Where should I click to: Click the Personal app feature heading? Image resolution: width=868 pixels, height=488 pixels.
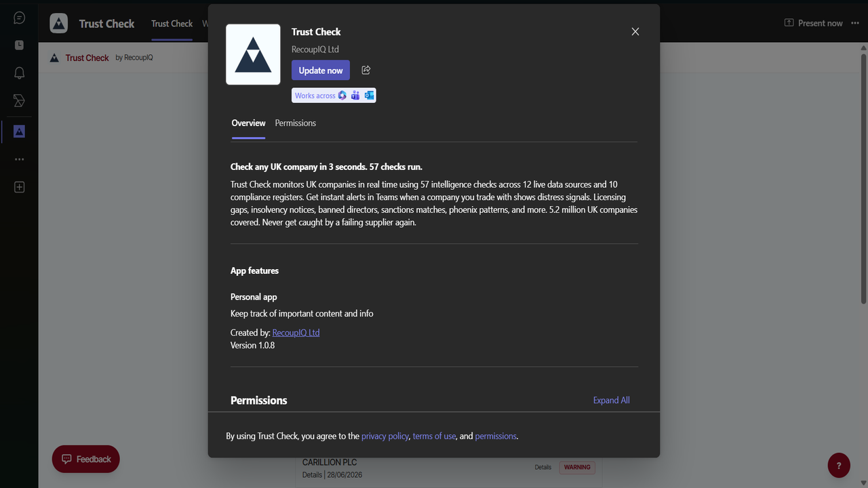[254, 297]
